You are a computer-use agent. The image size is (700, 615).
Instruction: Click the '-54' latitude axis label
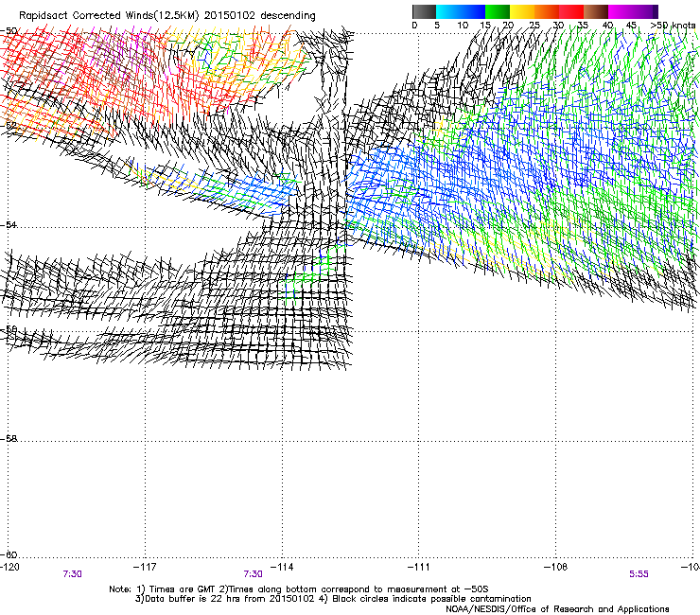click(9, 224)
